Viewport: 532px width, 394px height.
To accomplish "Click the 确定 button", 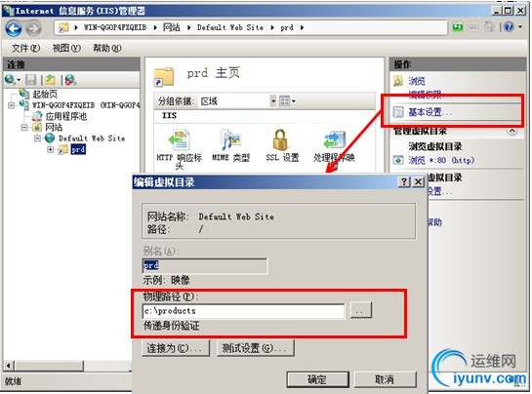I will [x=317, y=379].
